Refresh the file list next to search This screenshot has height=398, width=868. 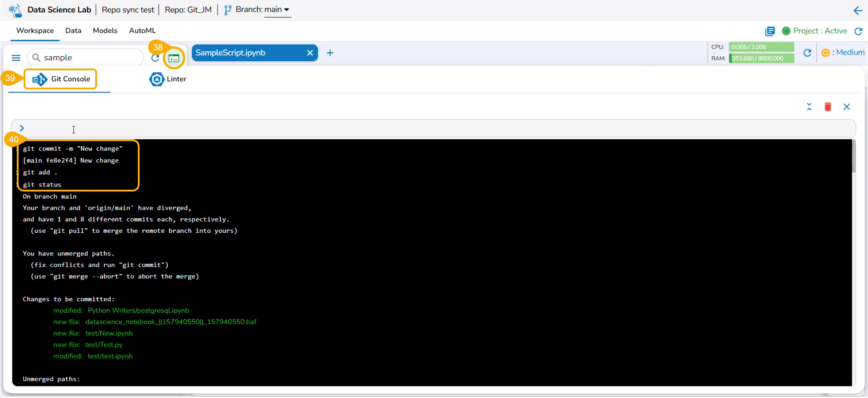click(155, 58)
